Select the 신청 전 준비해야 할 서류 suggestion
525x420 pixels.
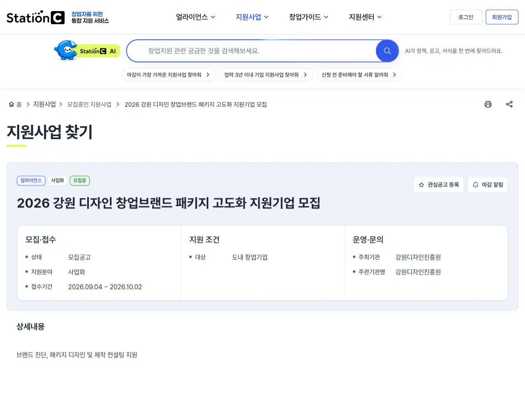point(360,75)
